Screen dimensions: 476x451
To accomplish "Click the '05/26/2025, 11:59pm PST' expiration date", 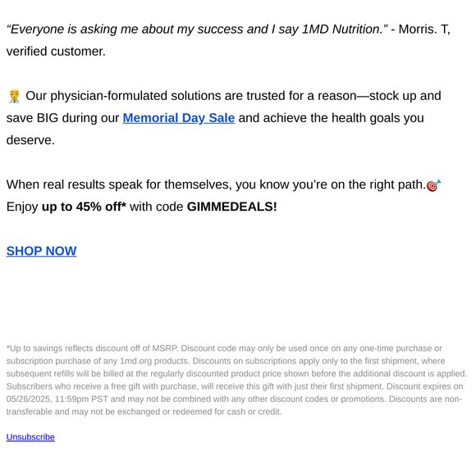I will coord(56,399).
